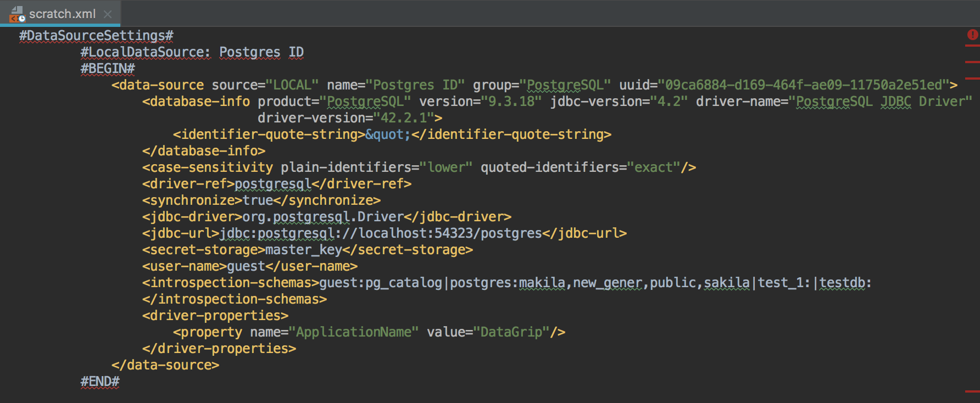Click the case-sensitivity tag
The height and width of the screenshot is (403, 980).
(x=208, y=167)
